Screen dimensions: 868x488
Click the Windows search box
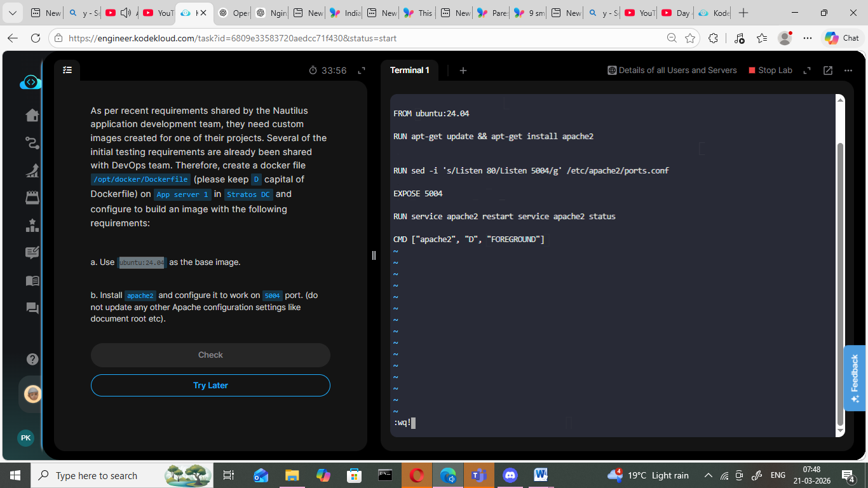pos(121,475)
